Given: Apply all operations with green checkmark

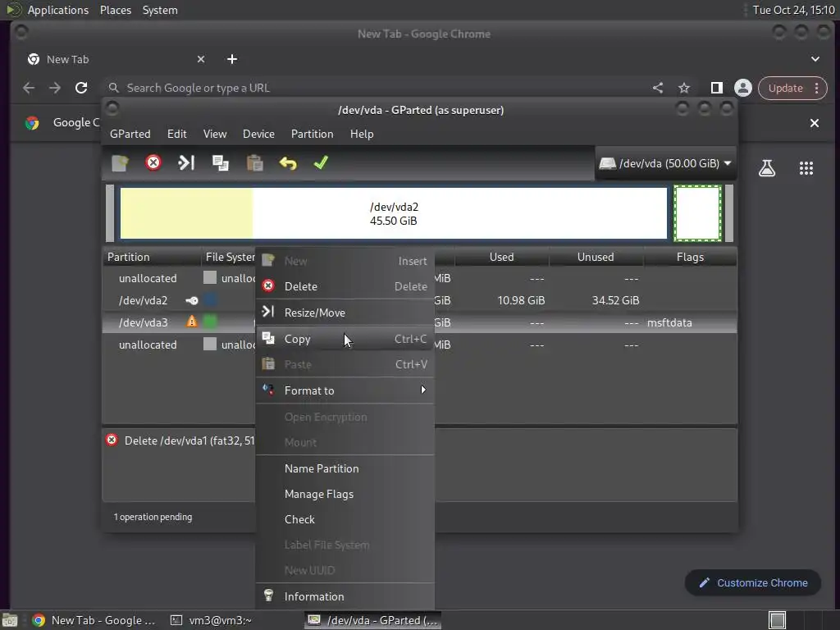Looking at the screenshot, I should coord(321,162).
